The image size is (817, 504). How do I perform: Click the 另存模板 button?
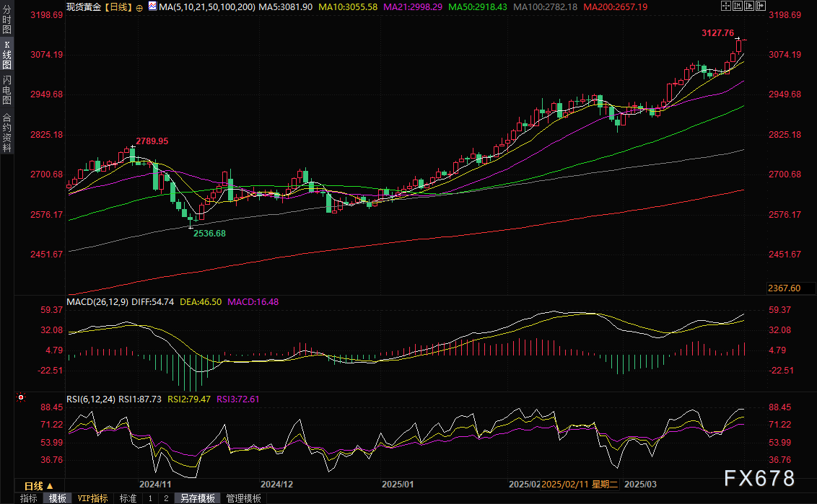click(x=198, y=498)
